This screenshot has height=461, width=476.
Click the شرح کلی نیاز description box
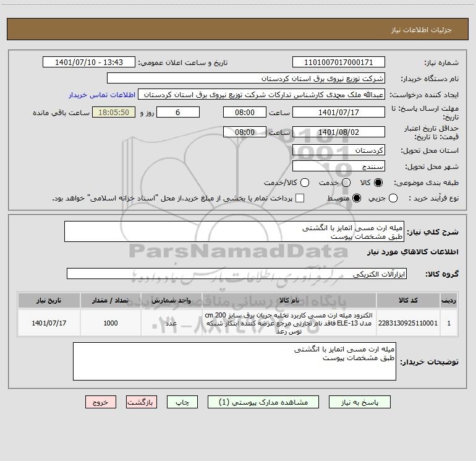pos(234,231)
